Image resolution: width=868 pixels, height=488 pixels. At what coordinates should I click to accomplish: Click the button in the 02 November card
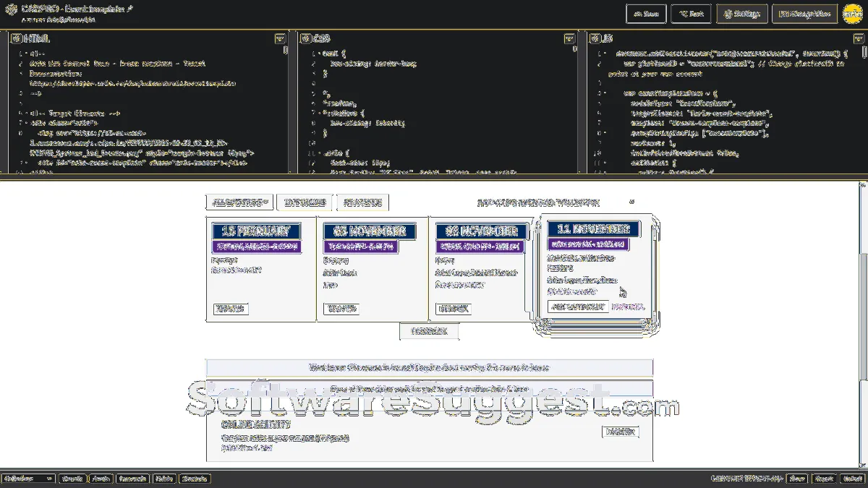tap(454, 309)
